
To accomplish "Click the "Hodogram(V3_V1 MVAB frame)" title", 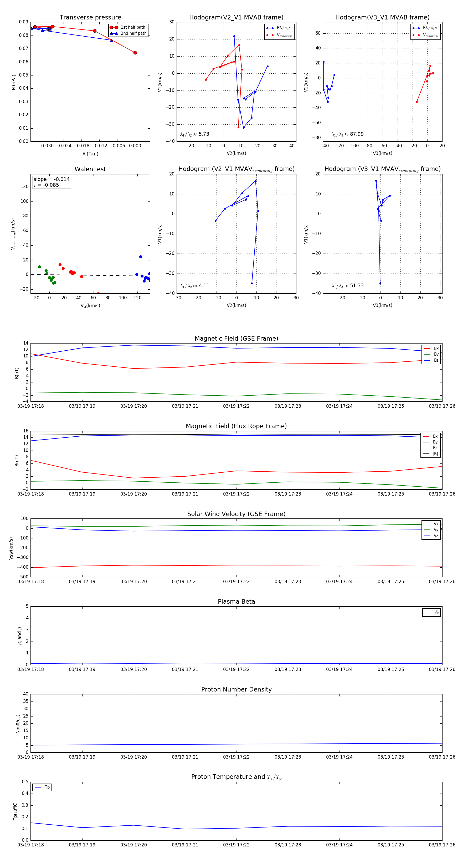I will [x=382, y=18].
